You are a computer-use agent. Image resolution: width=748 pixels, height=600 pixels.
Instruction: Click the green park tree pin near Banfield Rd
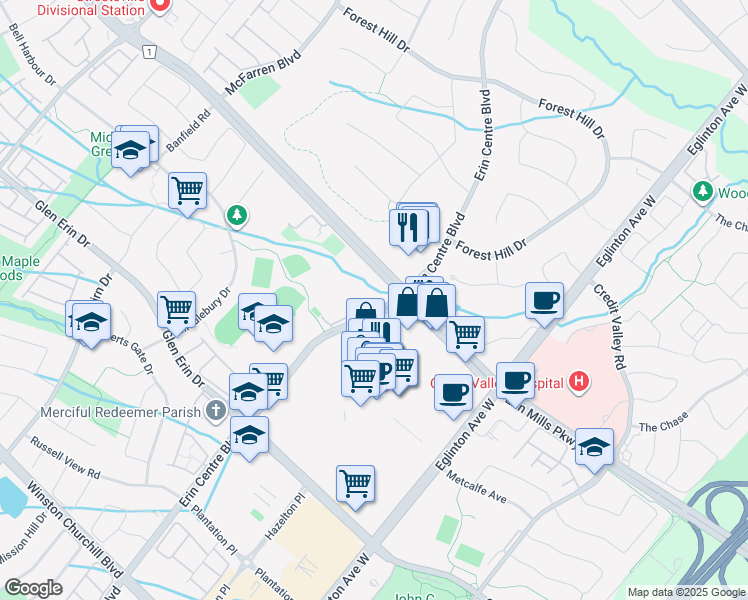coord(237,216)
